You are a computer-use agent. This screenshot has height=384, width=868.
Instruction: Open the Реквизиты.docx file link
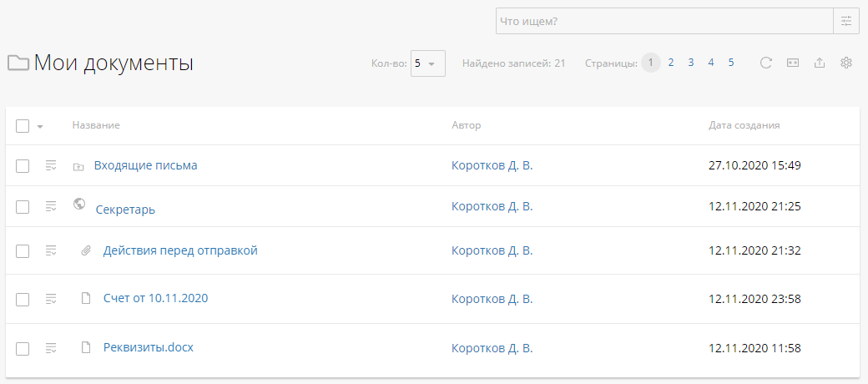point(149,347)
